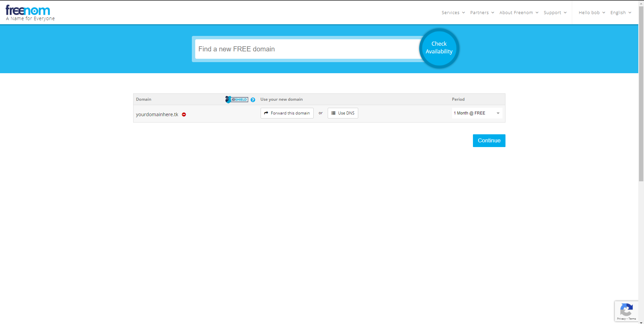Screen dimensions: 644x324
Task: Remove yourdomainhere.tk using the red minus icon
Action: click(x=184, y=114)
